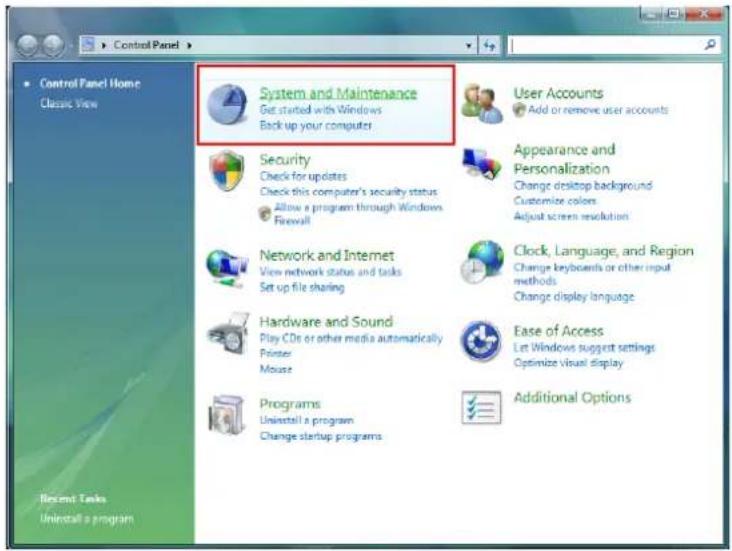Screen dimensions: 732x551
Task: Click Change desktop background
Action: (x=583, y=185)
